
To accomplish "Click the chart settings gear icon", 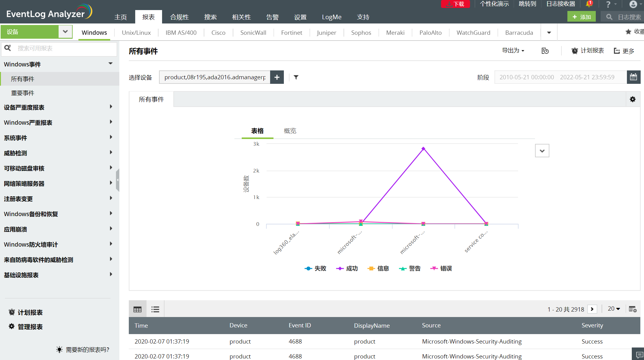I will point(632,99).
